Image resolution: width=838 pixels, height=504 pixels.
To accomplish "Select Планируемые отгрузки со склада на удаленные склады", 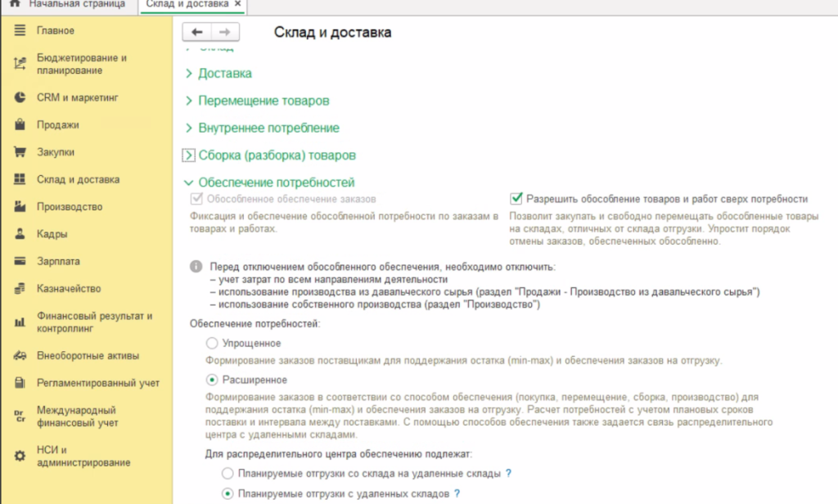I will pyautogui.click(x=228, y=474).
